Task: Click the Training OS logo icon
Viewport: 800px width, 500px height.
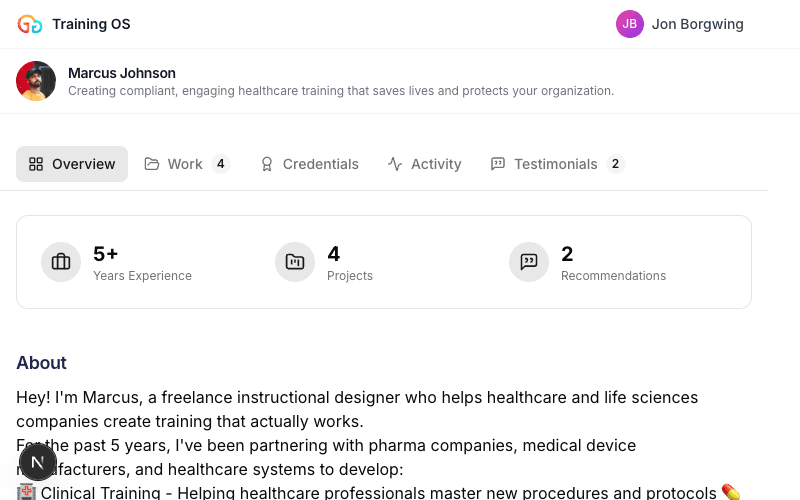Action: (x=30, y=24)
